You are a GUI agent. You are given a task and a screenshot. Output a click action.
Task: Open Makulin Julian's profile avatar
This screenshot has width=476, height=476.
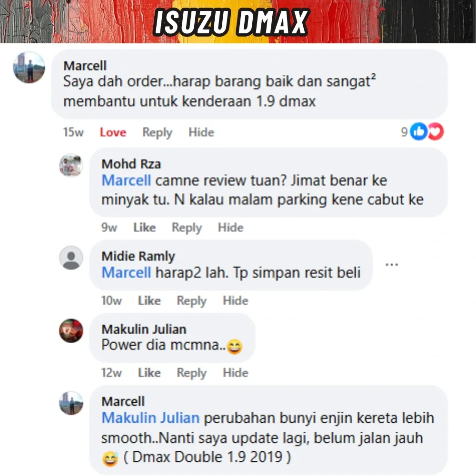pyautogui.click(x=71, y=331)
